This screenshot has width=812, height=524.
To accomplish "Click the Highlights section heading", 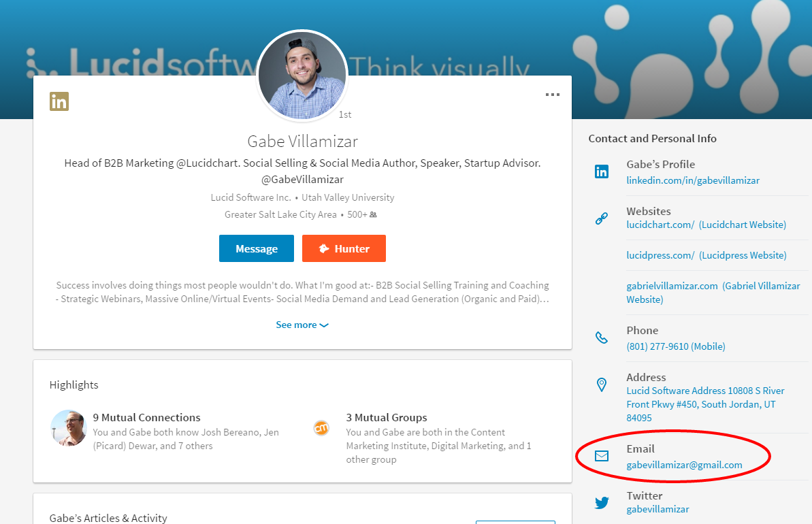I will pyautogui.click(x=74, y=384).
